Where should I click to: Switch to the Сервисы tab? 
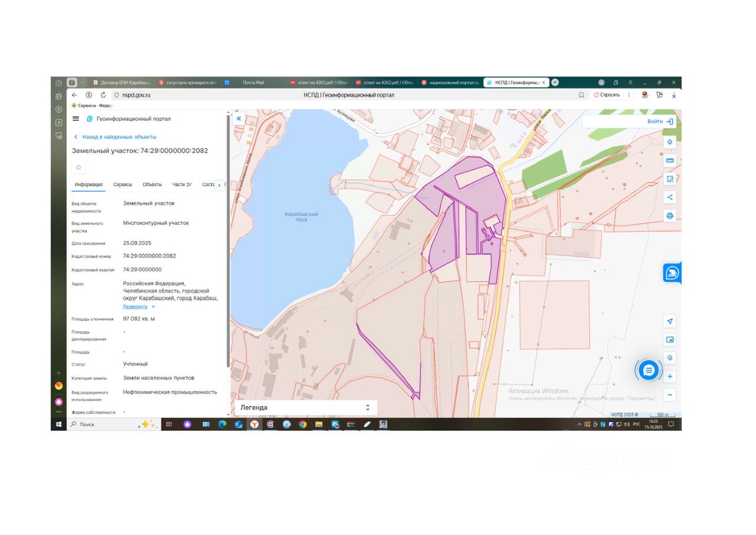[123, 184]
